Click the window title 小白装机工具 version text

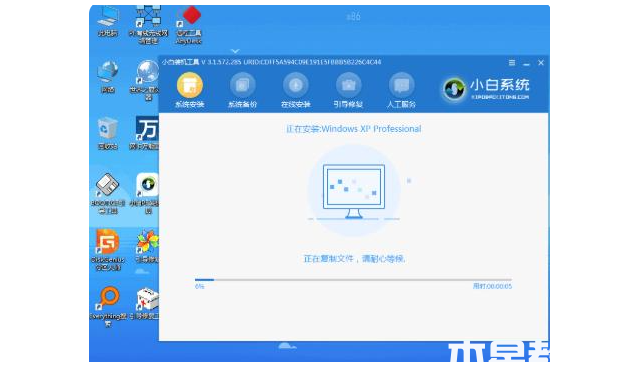[x=271, y=62]
